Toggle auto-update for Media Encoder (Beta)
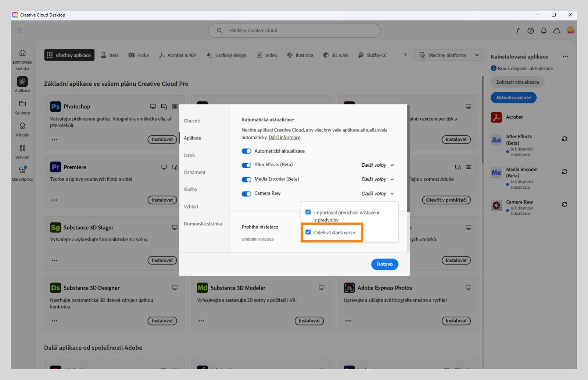The height and width of the screenshot is (380, 588). [x=246, y=180]
